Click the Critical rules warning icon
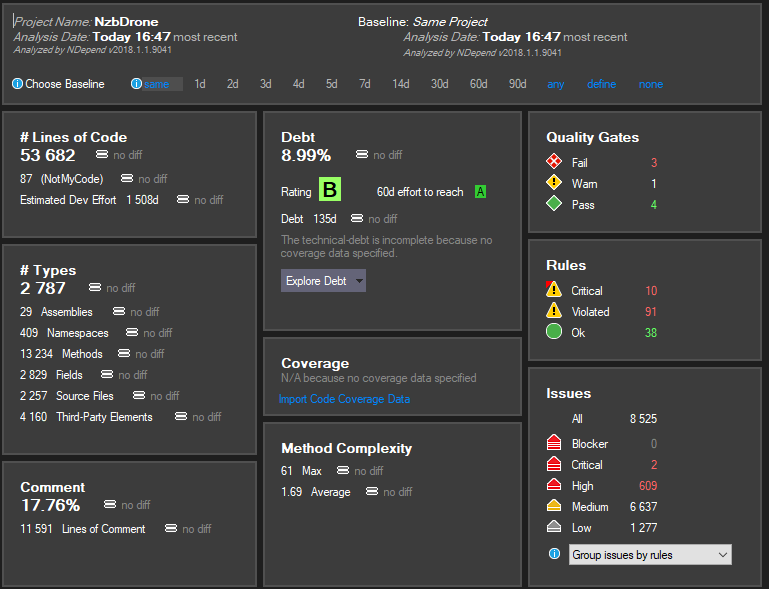 (x=554, y=289)
